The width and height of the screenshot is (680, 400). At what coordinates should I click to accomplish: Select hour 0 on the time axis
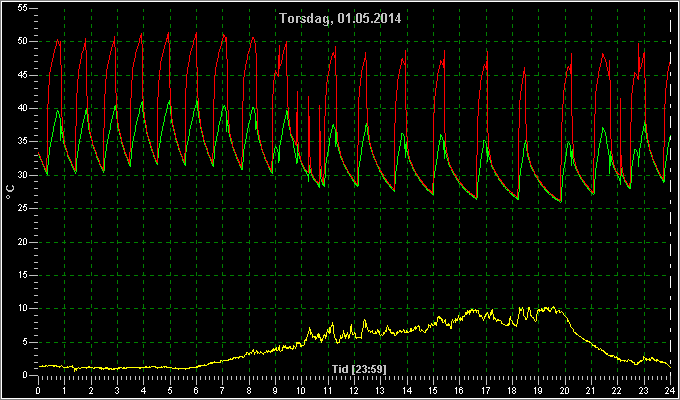click(x=38, y=389)
